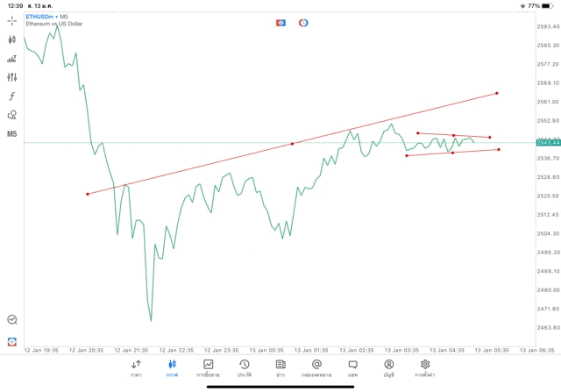Enable the crosshair cursor tool

coord(12,21)
